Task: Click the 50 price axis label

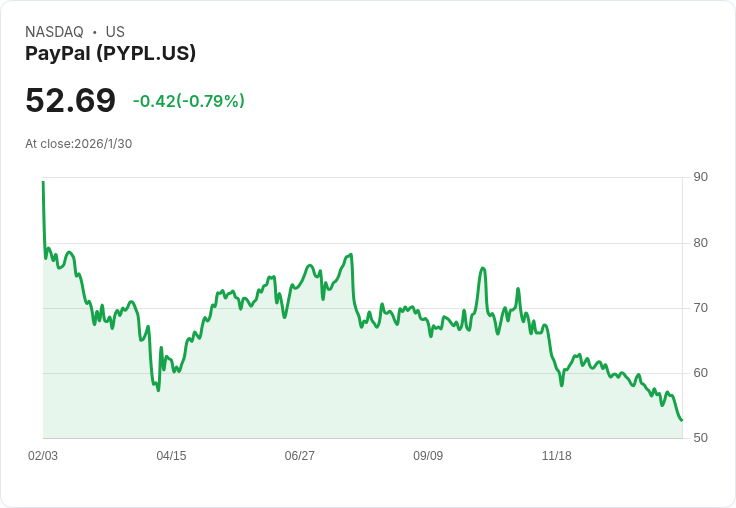Action: (700, 438)
